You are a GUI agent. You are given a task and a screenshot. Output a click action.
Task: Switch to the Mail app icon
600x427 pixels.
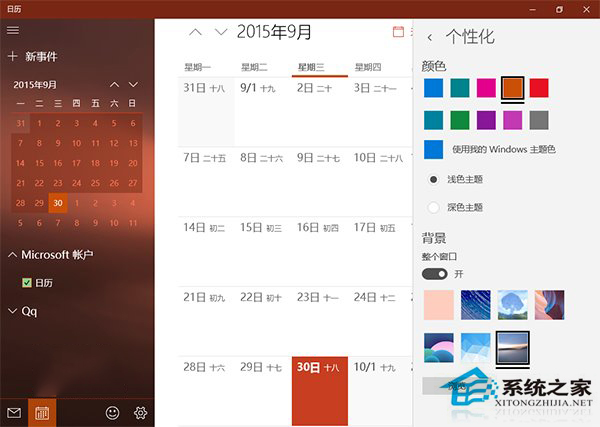14,413
